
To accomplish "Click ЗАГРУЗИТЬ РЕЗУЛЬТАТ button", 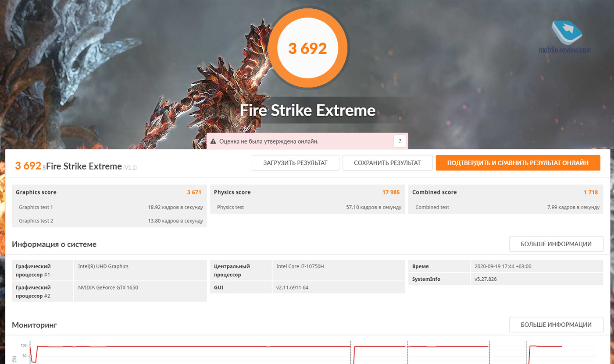I will 296,163.
